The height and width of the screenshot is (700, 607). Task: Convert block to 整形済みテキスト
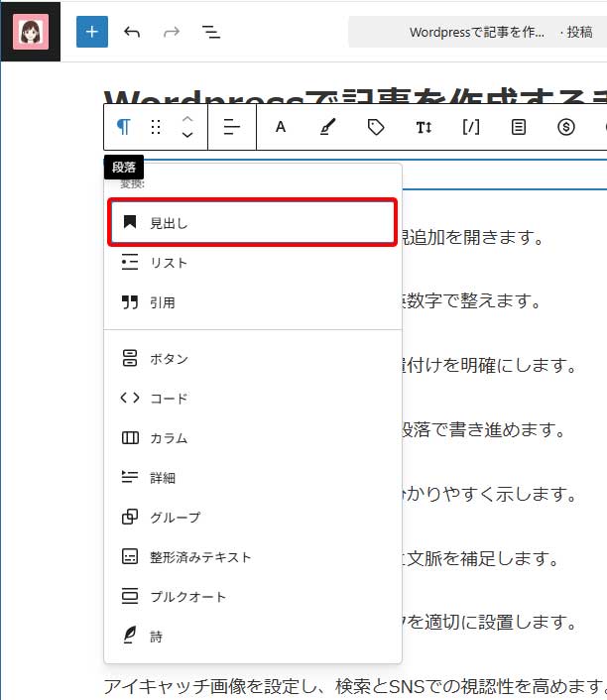point(252,557)
